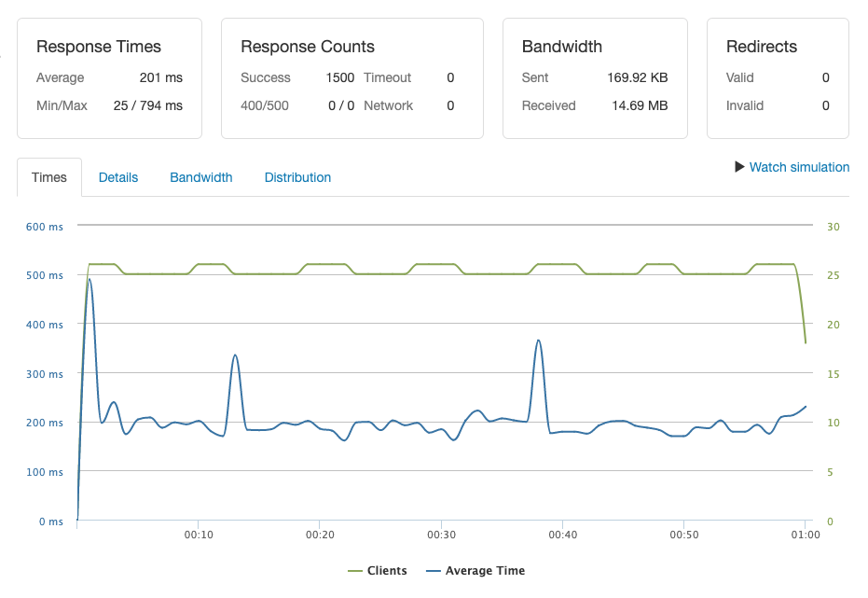
Task: Click the blue Average Time legend swatch
Action: pyautogui.click(x=433, y=571)
